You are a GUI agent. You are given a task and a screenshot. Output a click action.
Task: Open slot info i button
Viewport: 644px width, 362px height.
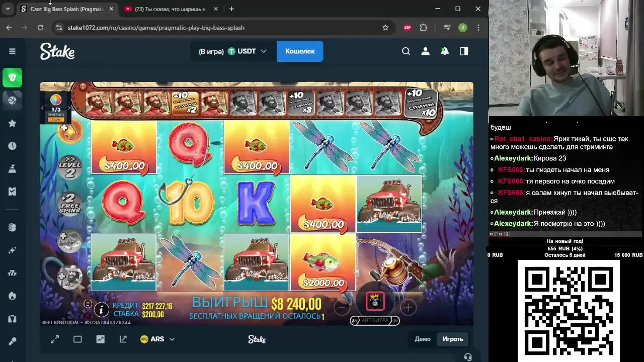tap(101, 310)
